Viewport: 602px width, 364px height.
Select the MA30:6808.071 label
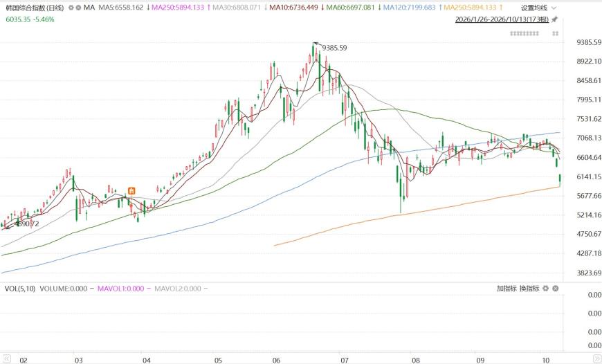tap(237, 8)
